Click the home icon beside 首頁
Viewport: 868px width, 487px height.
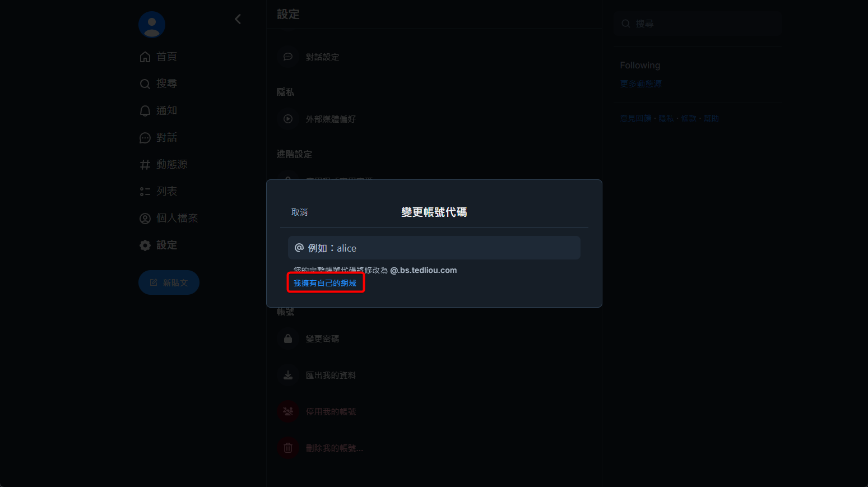pyautogui.click(x=145, y=57)
